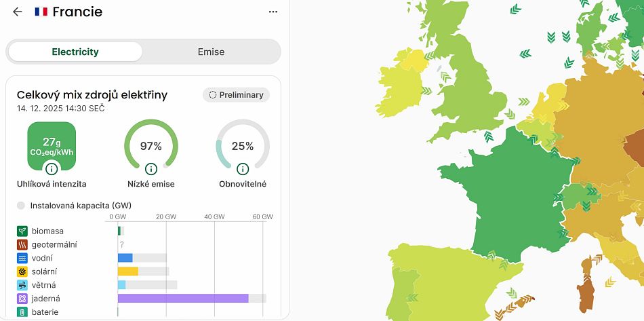Click the geotermální source icon
Screen dimensions: 644x321
click(22, 244)
